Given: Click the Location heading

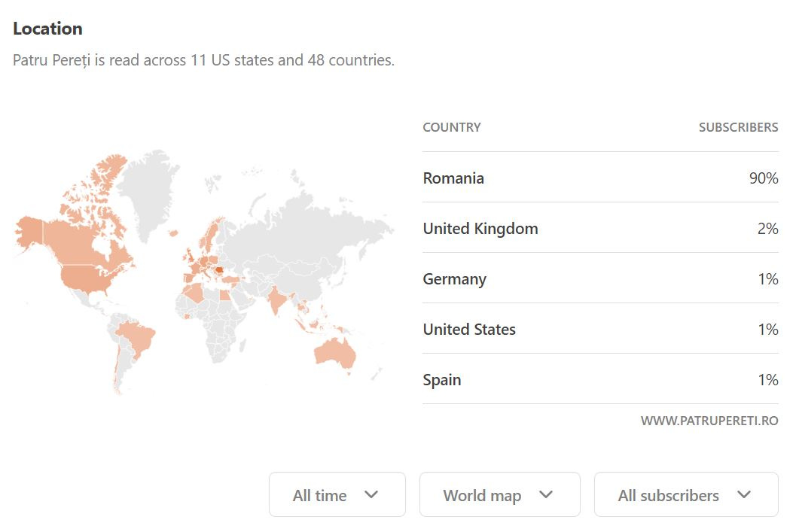Looking at the screenshot, I should 47,29.
